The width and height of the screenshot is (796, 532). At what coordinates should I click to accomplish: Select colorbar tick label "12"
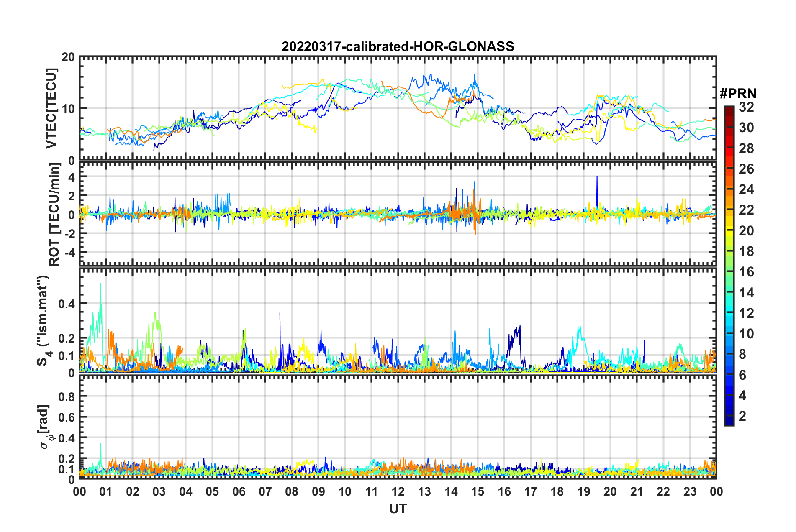[x=746, y=313]
